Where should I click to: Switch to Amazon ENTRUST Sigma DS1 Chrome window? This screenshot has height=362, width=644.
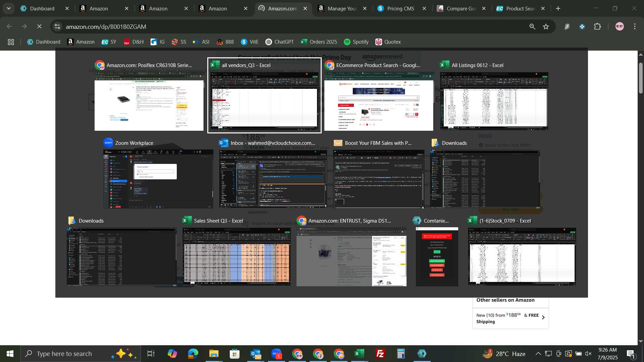click(x=352, y=251)
